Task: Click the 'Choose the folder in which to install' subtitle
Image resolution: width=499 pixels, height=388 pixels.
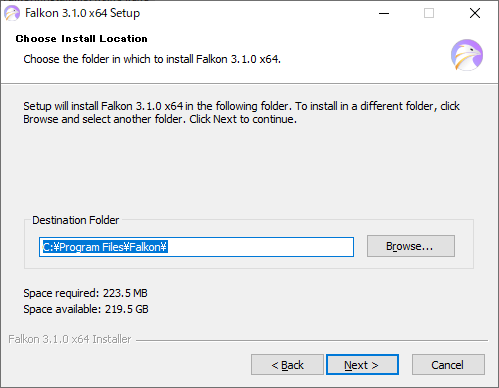Action: pyautogui.click(x=152, y=59)
